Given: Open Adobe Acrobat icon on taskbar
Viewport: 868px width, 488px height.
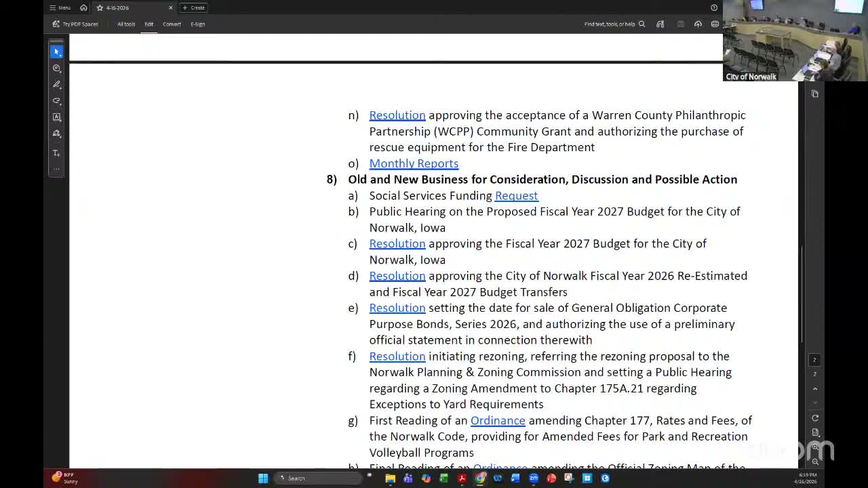Looking at the screenshot, I should [x=462, y=478].
